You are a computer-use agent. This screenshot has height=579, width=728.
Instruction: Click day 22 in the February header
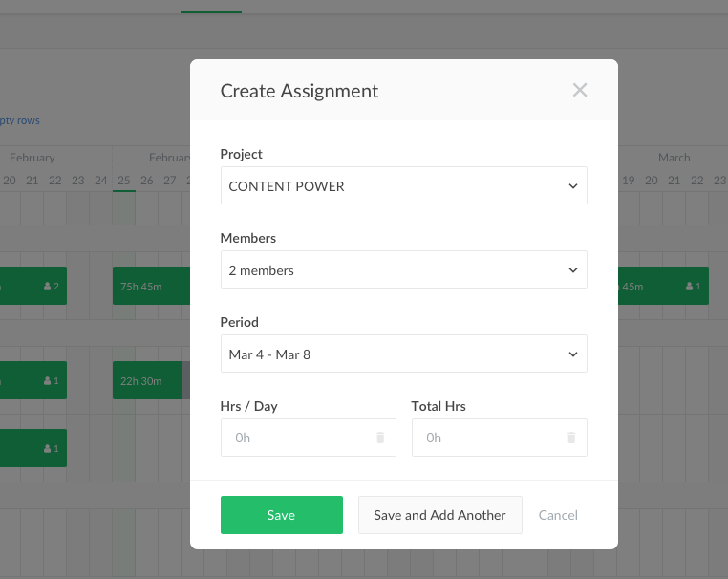pos(55,181)
